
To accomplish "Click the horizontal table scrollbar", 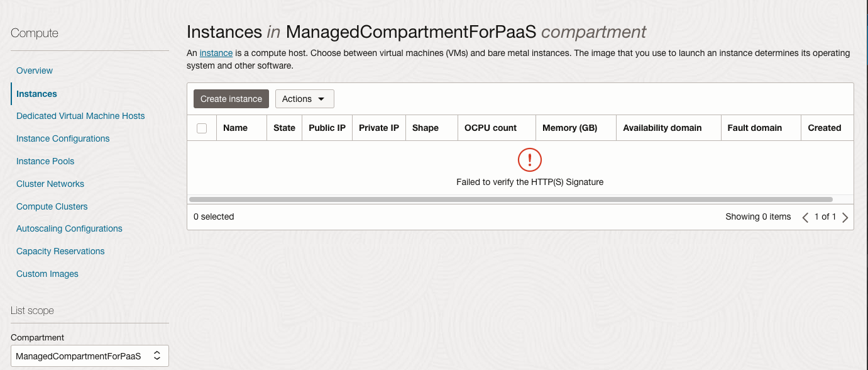I will (x=510, y=199).
